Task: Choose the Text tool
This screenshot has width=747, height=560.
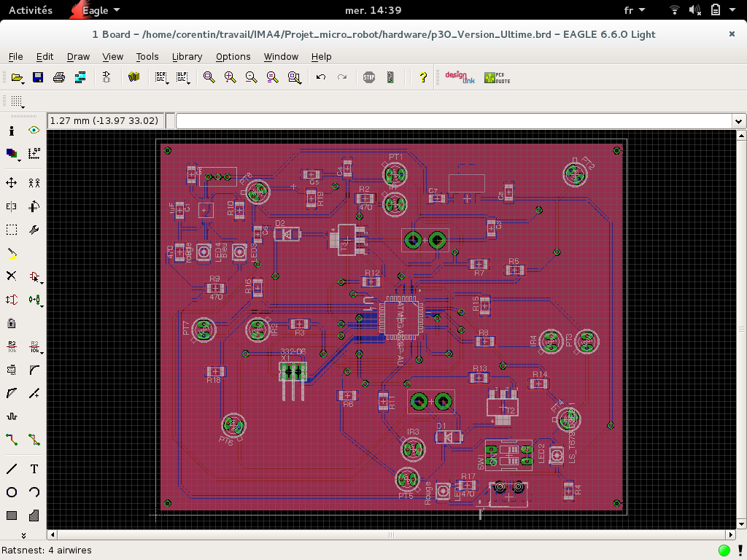Action: click(x=34, y=469)
